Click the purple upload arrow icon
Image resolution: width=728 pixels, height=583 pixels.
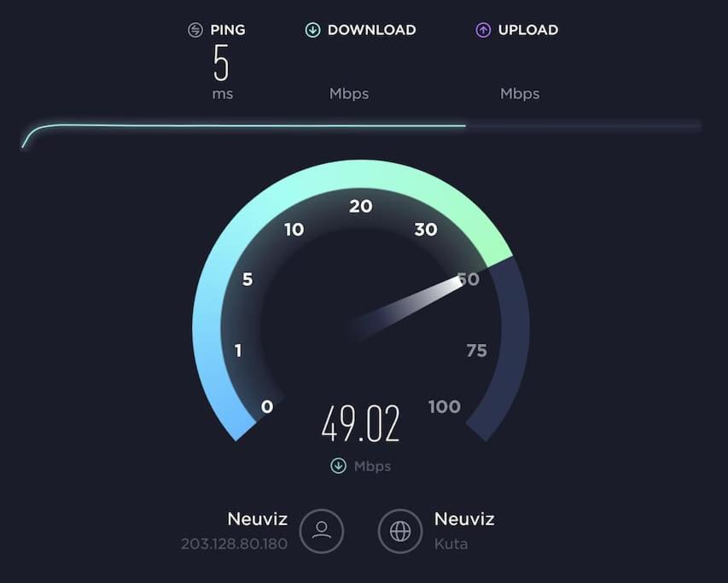coord(483,30)
